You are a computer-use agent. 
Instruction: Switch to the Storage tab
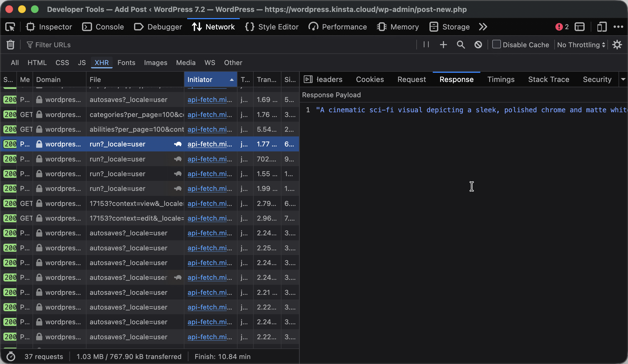[450, 27]
